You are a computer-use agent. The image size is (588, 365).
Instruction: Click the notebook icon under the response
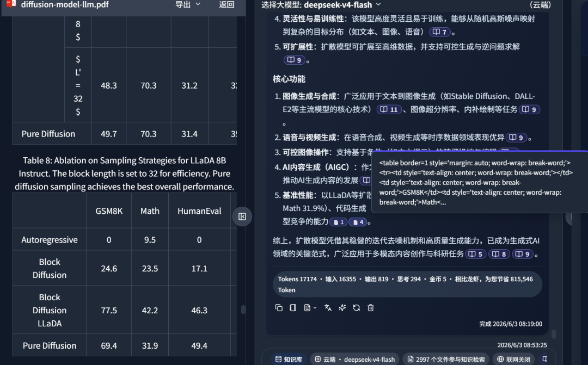click(x=293, y=308)
